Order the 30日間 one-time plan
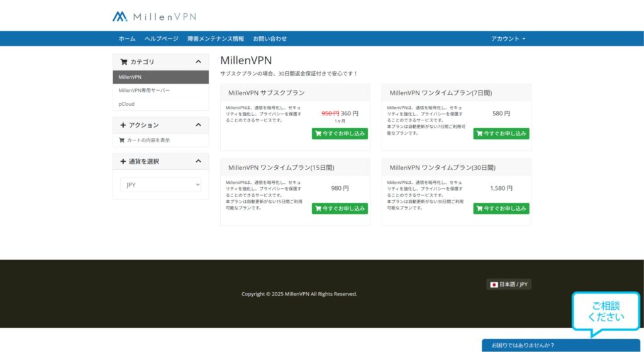This screenshot has height=352, width=644. [501, 208]
